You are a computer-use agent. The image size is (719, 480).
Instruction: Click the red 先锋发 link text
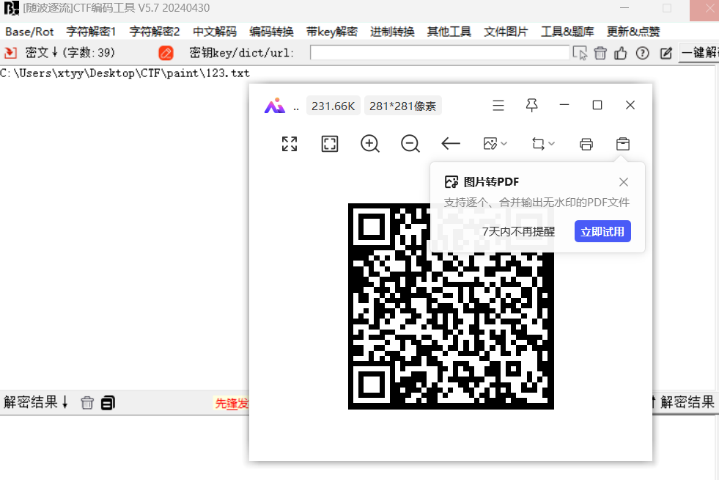tap(232, 403)
